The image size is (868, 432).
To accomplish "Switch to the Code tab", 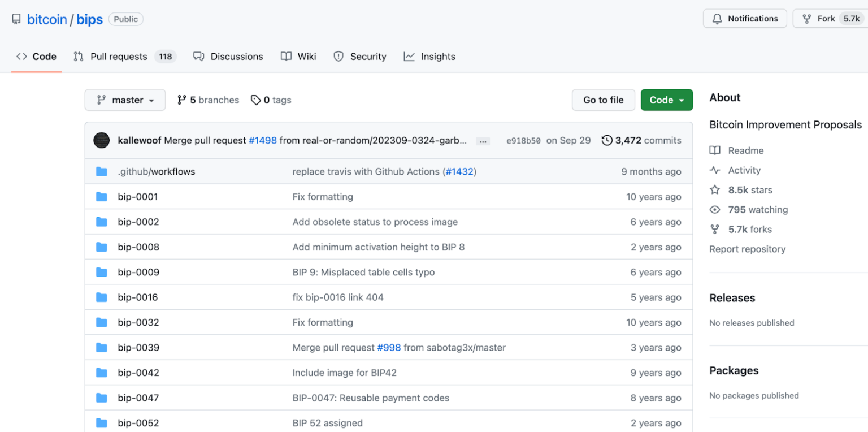I will coord(36,57).
